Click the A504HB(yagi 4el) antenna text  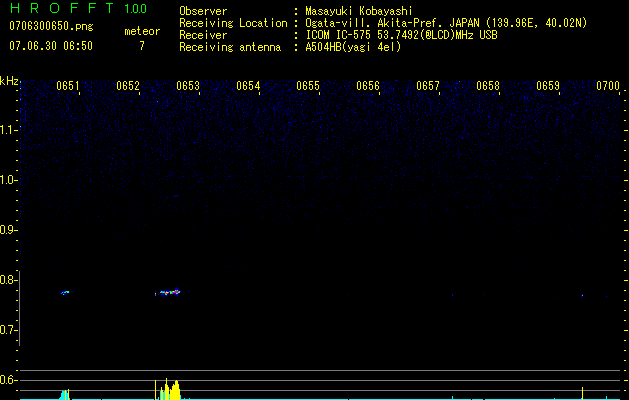353,47
